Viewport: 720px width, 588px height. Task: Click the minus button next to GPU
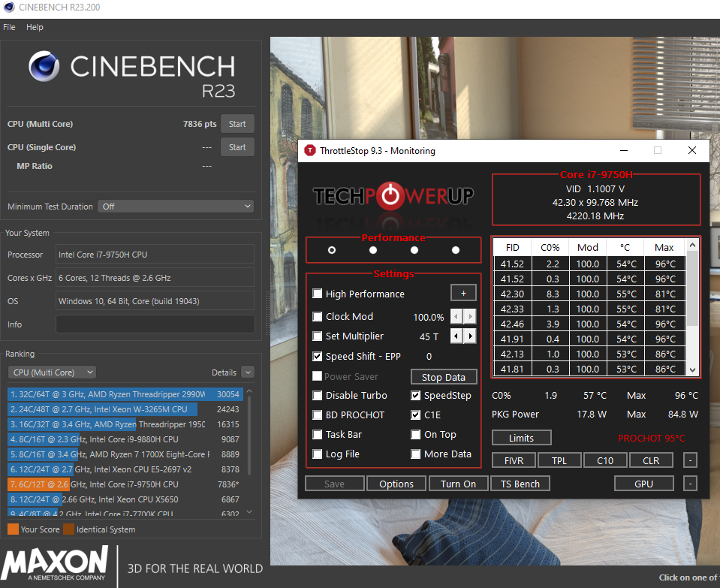coord(690,484)
